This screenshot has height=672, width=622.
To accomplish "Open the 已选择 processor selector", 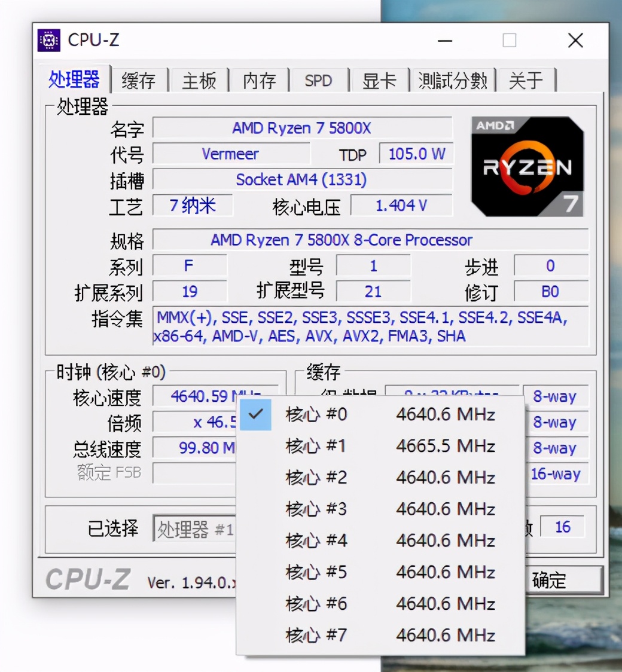I will click(197, 529).
